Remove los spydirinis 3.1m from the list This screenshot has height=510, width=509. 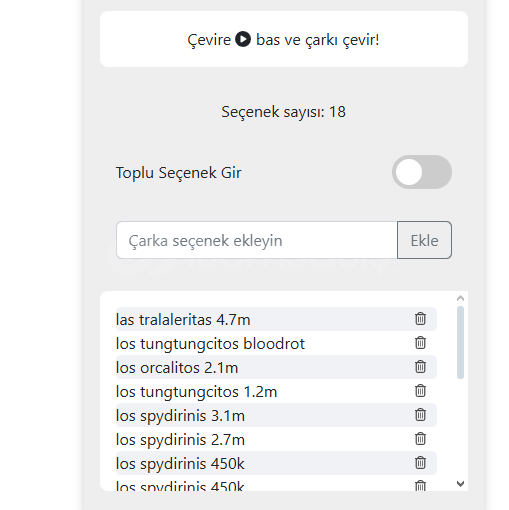pyautogui.click(x=420, y=415)
